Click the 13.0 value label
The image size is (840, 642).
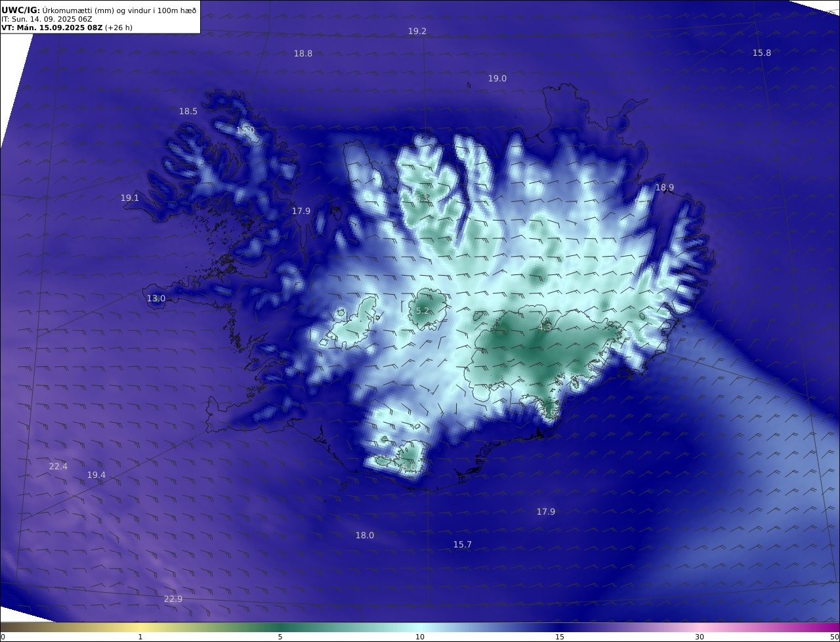tap(156, 298)
